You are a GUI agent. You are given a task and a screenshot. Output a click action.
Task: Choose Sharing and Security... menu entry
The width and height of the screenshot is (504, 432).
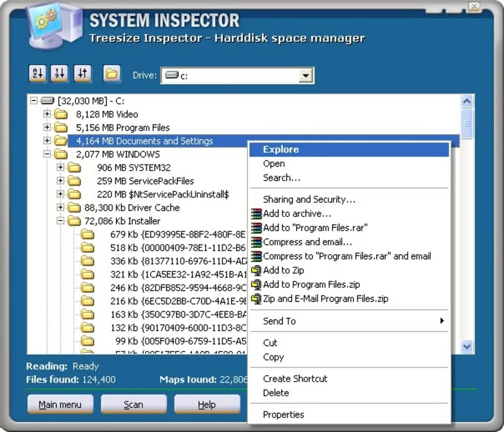point(349,199)
